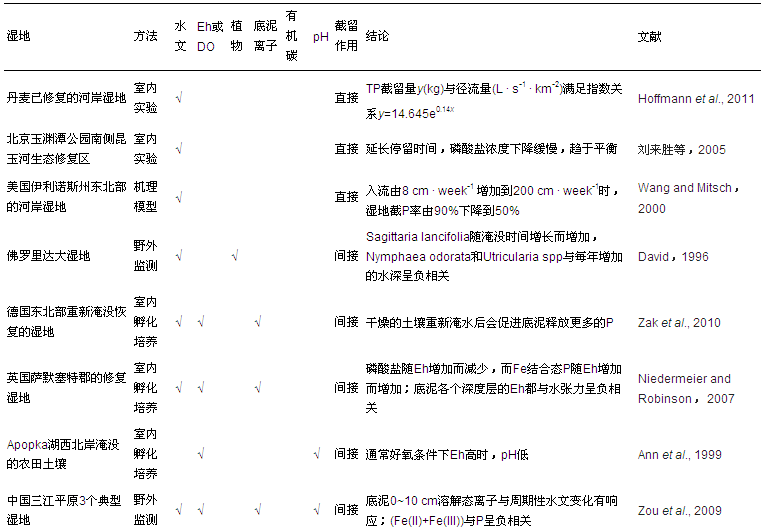Open the Hoffmann et al., 2011 reference
The height and width of the screenshot is (531, 765).
click(x=695, y=99)
